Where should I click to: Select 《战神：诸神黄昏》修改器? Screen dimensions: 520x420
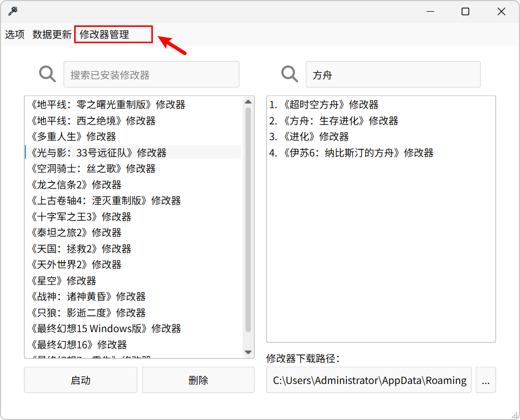(133, 297)
